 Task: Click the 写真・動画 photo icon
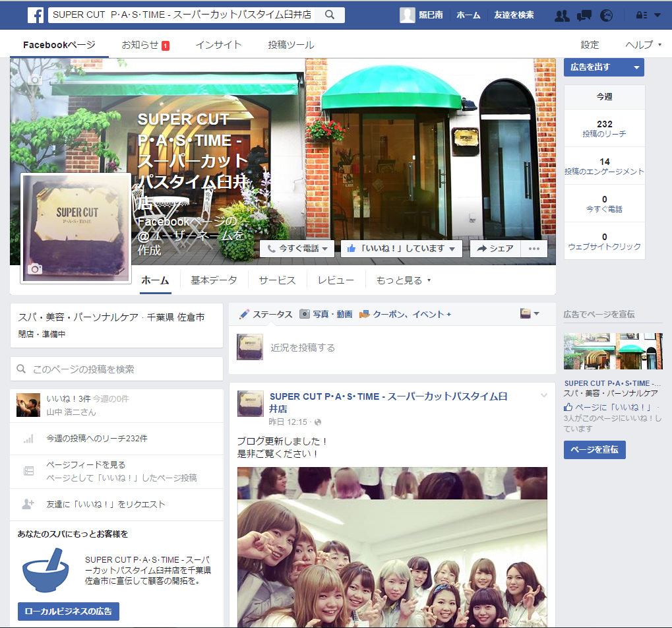point(304,314)
